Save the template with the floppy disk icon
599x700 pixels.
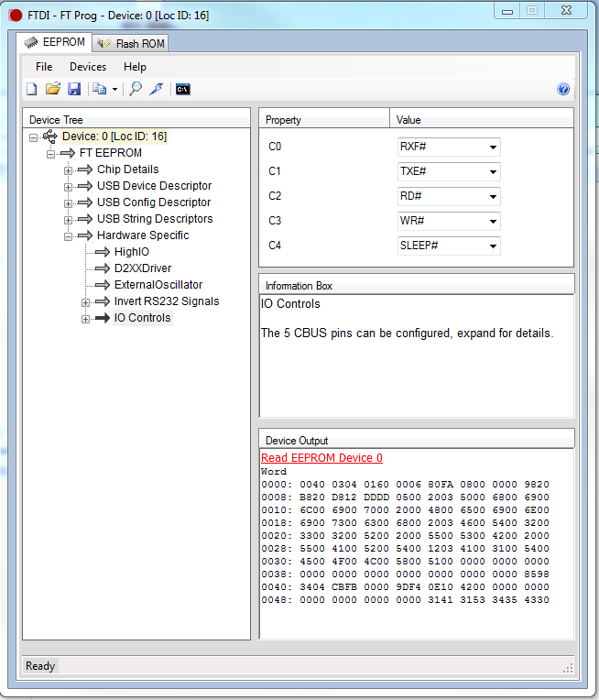[74, 89]
